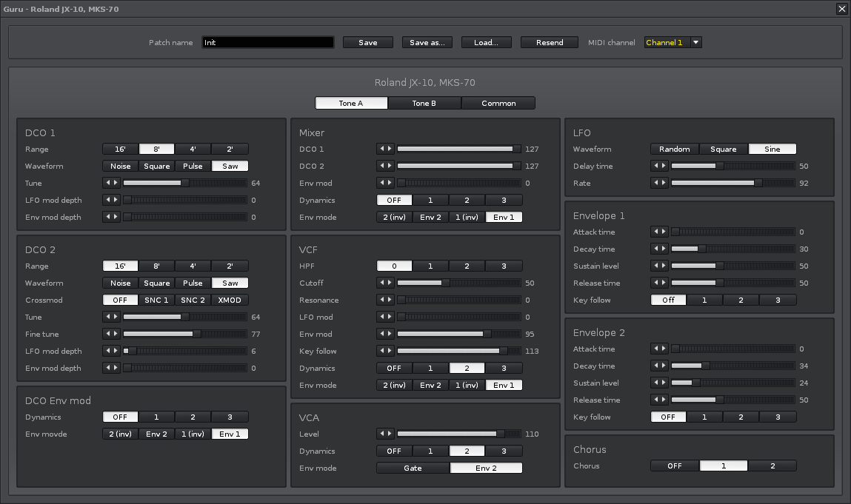Screen dimensions: 851x504
Task: Increase Envelope 2 Sustain level with right arrow
Action: pyautogui.click(x=663, y=383)
